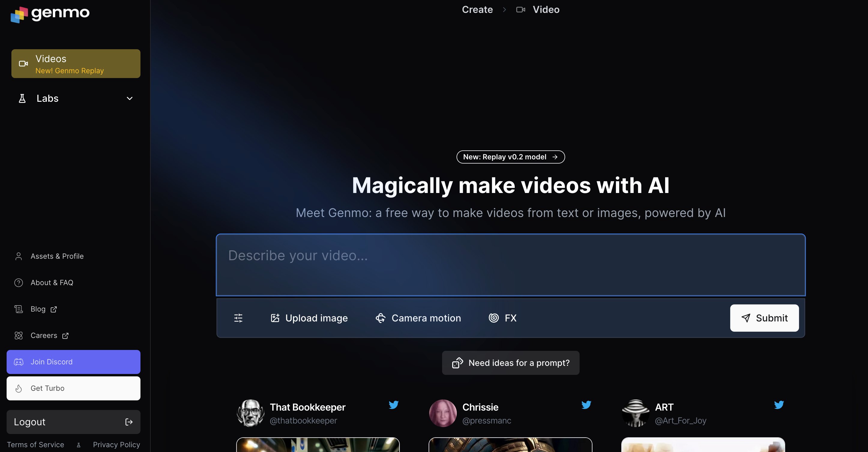The height and width of the screenshot is (452, 868).
Task: Click the Join Discord button
Action: (x=74, y=362)
